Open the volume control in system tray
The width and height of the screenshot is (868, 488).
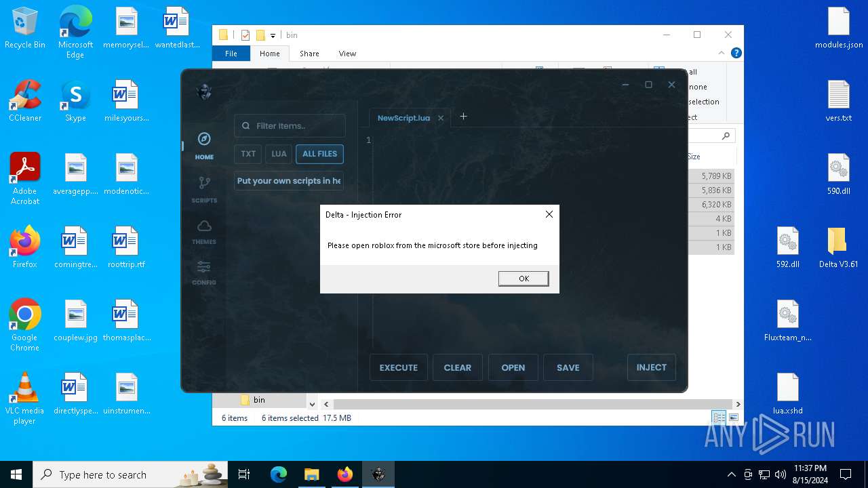[x=781, y=474]
